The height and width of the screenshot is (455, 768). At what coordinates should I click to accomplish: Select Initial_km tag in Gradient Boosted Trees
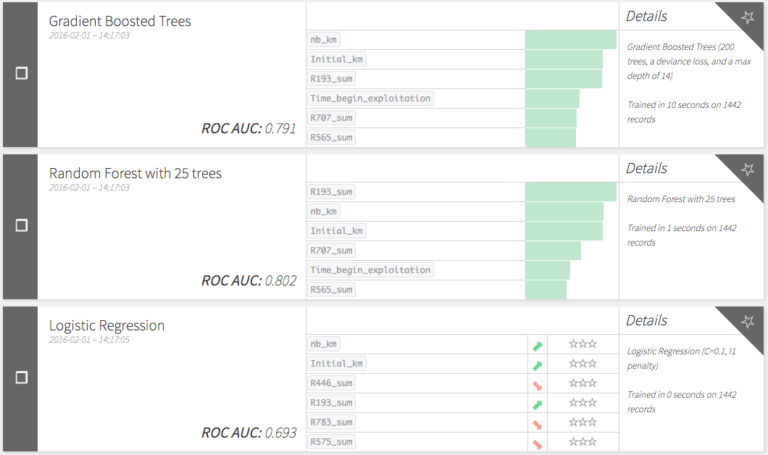[x=337, y=59]
